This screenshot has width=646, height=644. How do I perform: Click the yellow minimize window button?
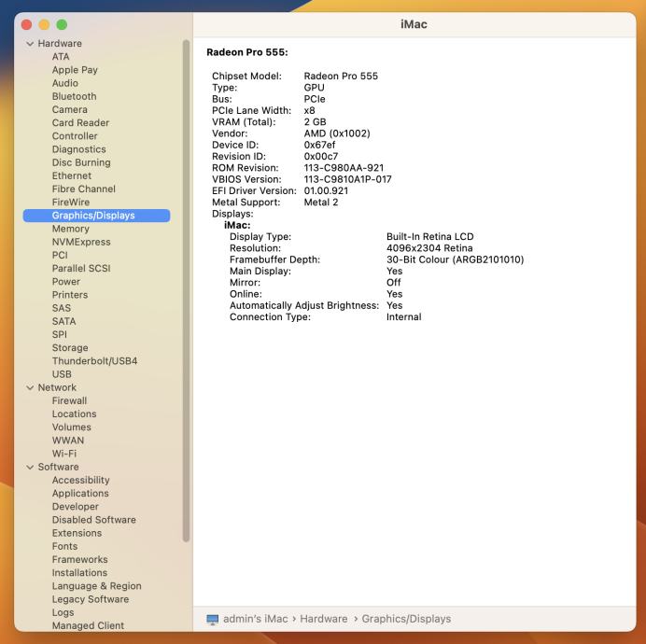(x=44, y=24)
